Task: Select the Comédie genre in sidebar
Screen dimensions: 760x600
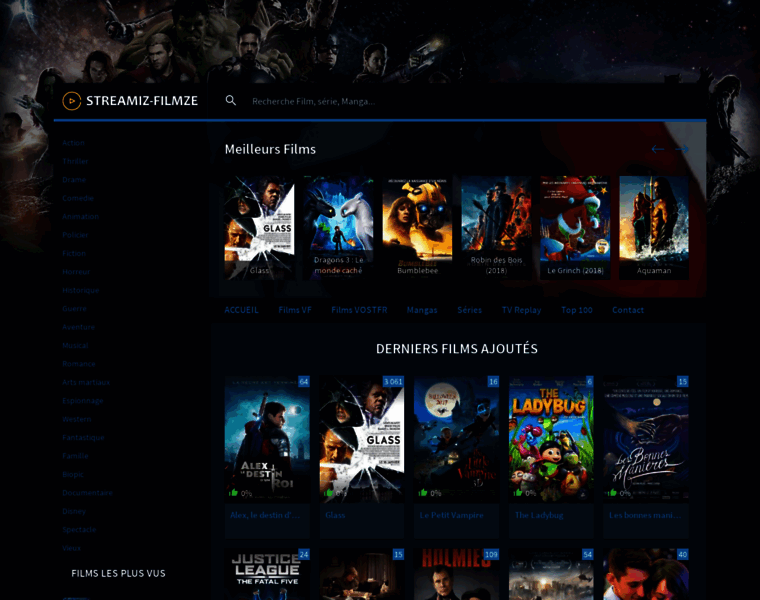Action: click(78, 198)
